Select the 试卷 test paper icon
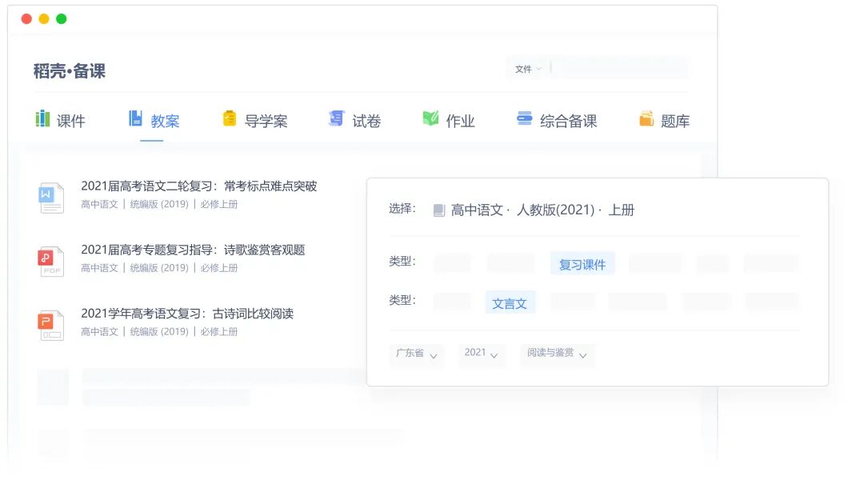Viewport: 864px width, 504px height. (x=334, y=119)
